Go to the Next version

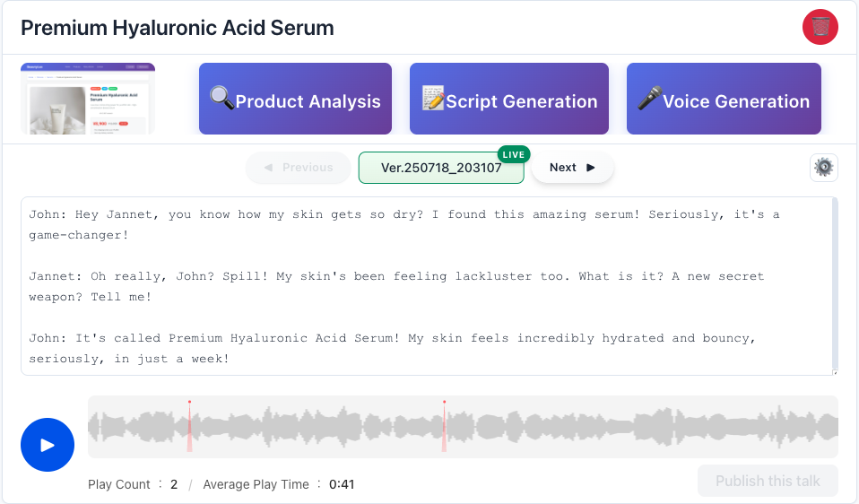click(x=572, y=168)
